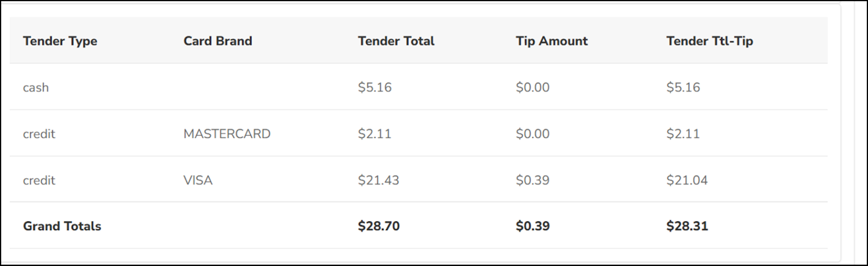Select the $21.04 Tender Ttl-Tip value
Image resolution: width=868 pixels, height=266 pixels.
pyautogui.click(x=687, y=180)
